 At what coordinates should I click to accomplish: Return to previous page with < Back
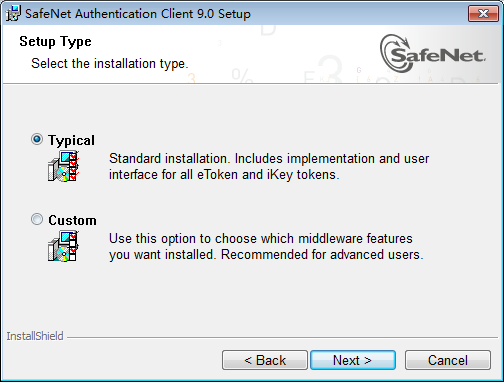click(265, 360)
